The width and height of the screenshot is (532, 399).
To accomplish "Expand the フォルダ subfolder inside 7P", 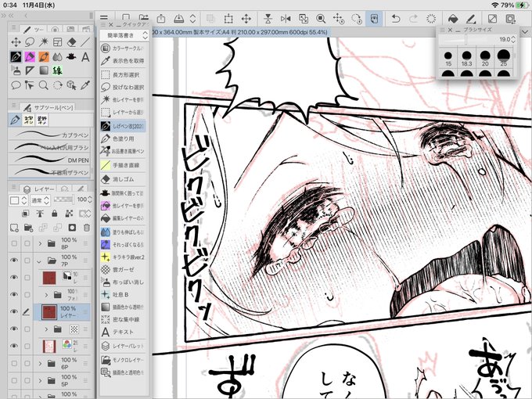I will (46, 294).
